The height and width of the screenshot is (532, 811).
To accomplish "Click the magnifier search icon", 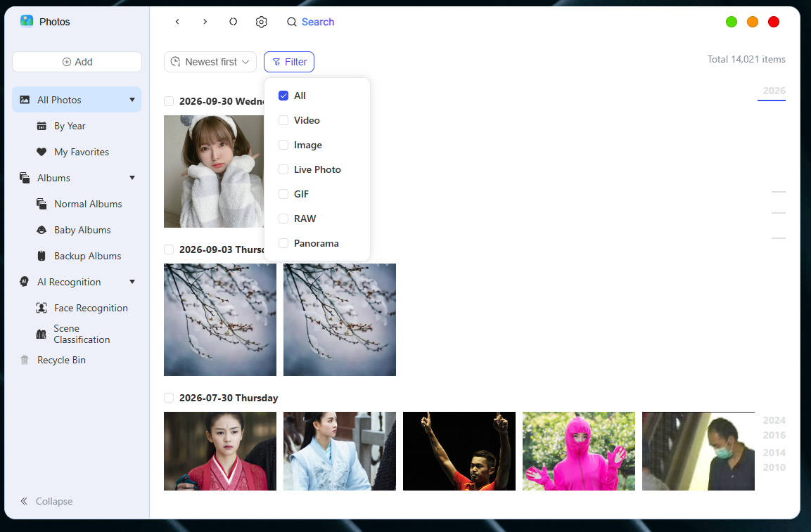I will tap(292, 22).
